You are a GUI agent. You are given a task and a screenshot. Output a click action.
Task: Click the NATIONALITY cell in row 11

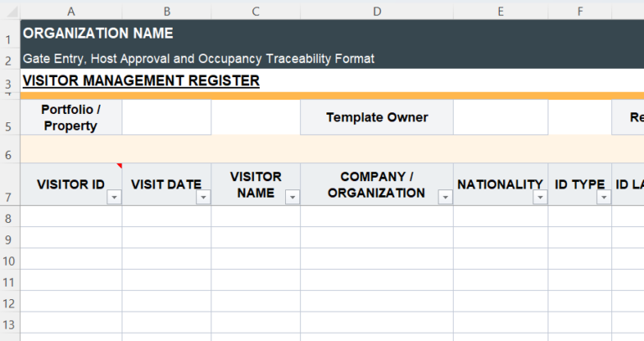tap(501, 281)
